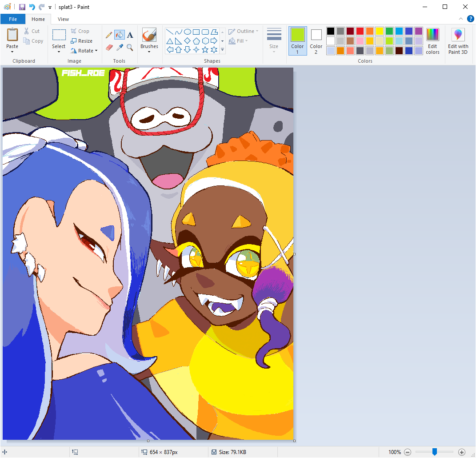Choose the Right arrow shape
Image resolution: width=476 pixels, height=458 pixels.
tap(214, 41)
